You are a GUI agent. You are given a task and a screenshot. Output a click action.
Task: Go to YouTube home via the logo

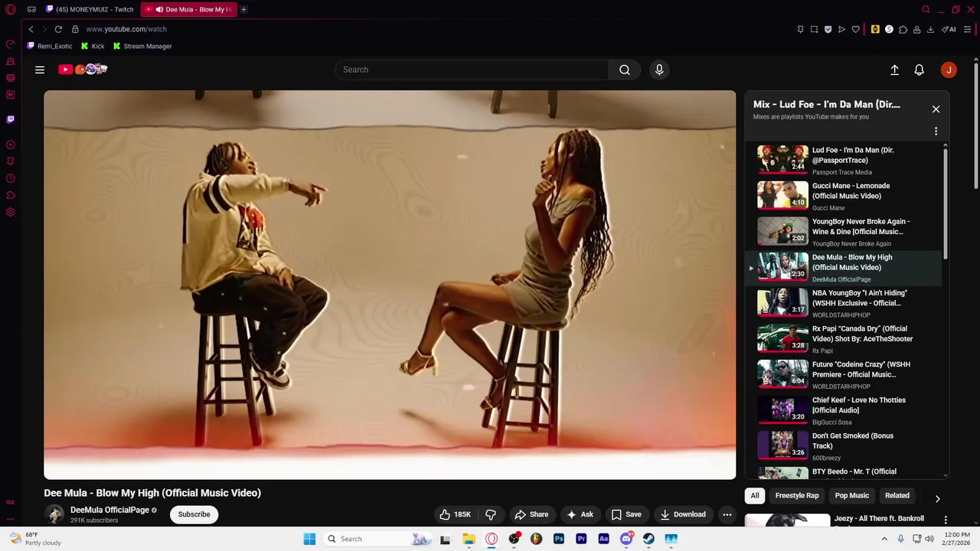tap(83, 70)
